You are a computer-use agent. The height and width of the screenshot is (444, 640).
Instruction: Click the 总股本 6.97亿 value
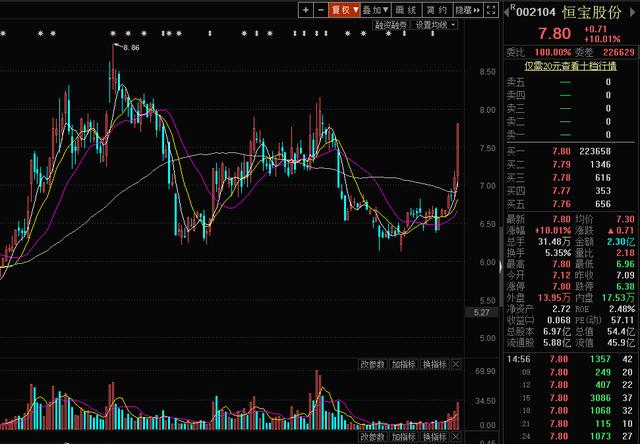[x=557, y=331]
